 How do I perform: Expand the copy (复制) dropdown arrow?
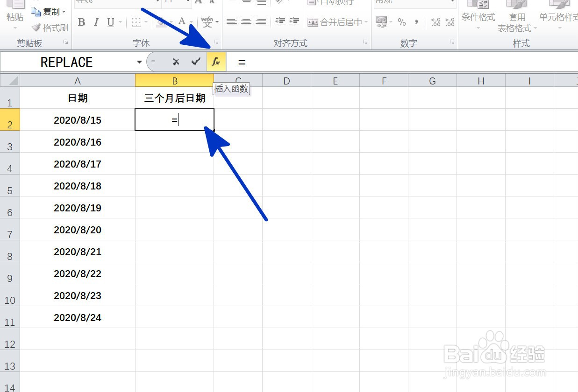(64, 12)
